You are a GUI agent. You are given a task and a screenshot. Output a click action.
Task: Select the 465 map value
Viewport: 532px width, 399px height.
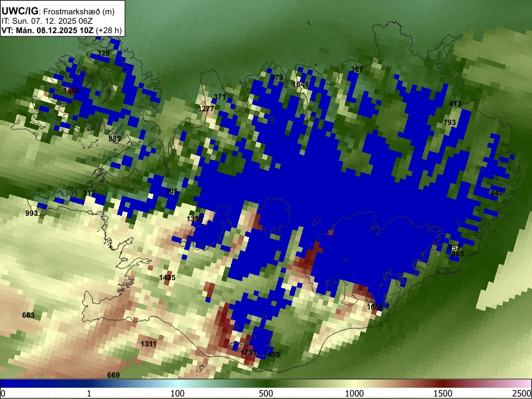coord(458,253)
